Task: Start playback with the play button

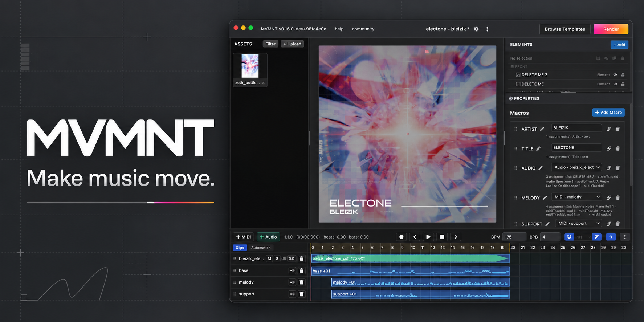Action: (x=428, y=237)
